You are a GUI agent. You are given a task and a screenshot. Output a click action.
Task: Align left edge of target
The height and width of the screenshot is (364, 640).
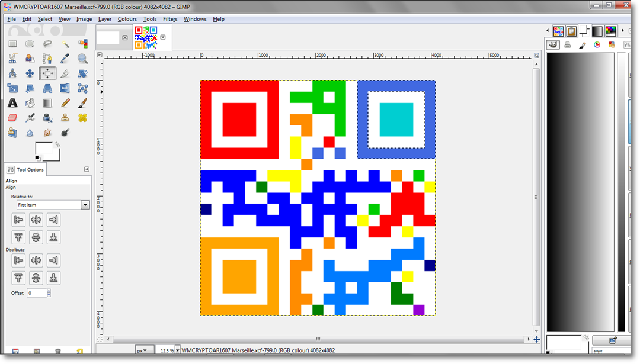18,220
